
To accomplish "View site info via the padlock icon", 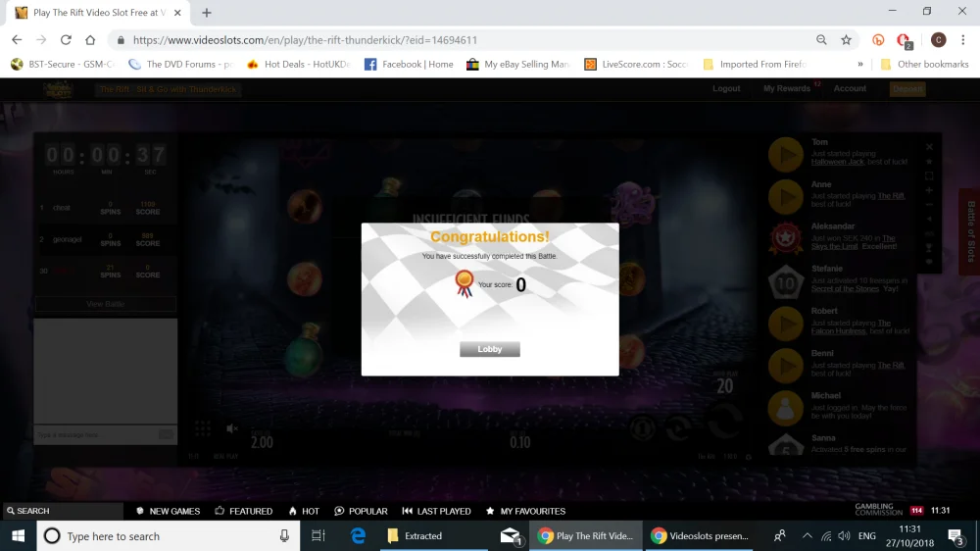I will [x=121, y=40].
